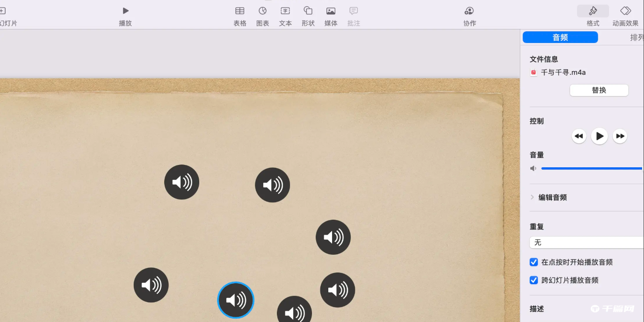Screen dimensions: 644x322
Task: Uncheck 跨幻灯片播放音频 checkbox
Action: coord(534,280)
